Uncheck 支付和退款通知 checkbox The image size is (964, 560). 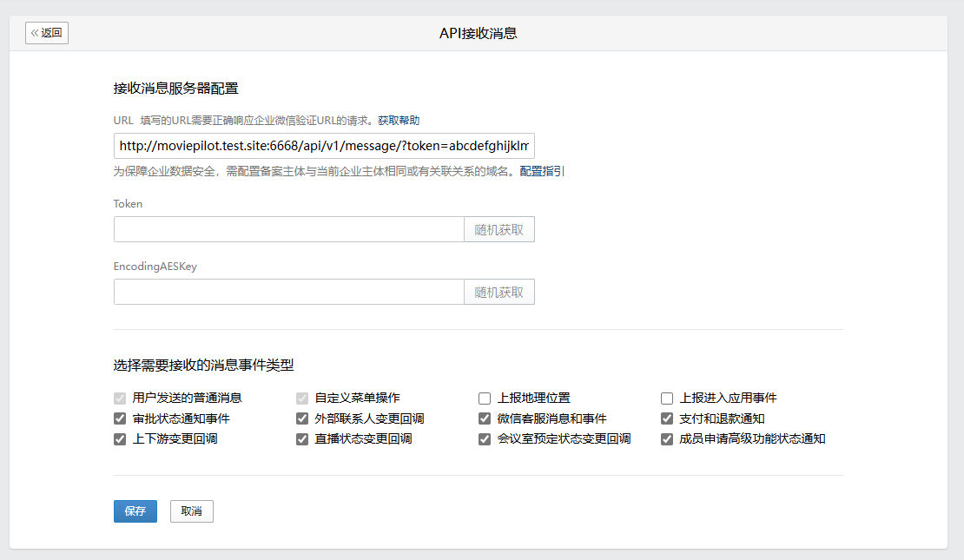pyautogui.click(x=667, y=418)
